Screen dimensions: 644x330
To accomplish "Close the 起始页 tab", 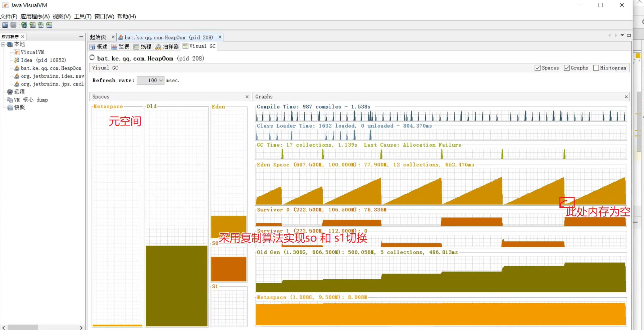I will pos(113,37).
